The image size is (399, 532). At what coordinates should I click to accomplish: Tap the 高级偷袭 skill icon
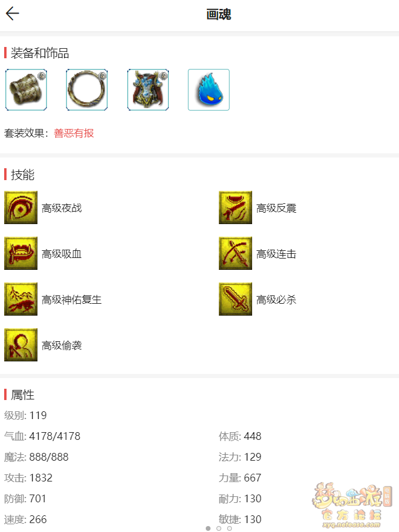(x=21, y=345)
